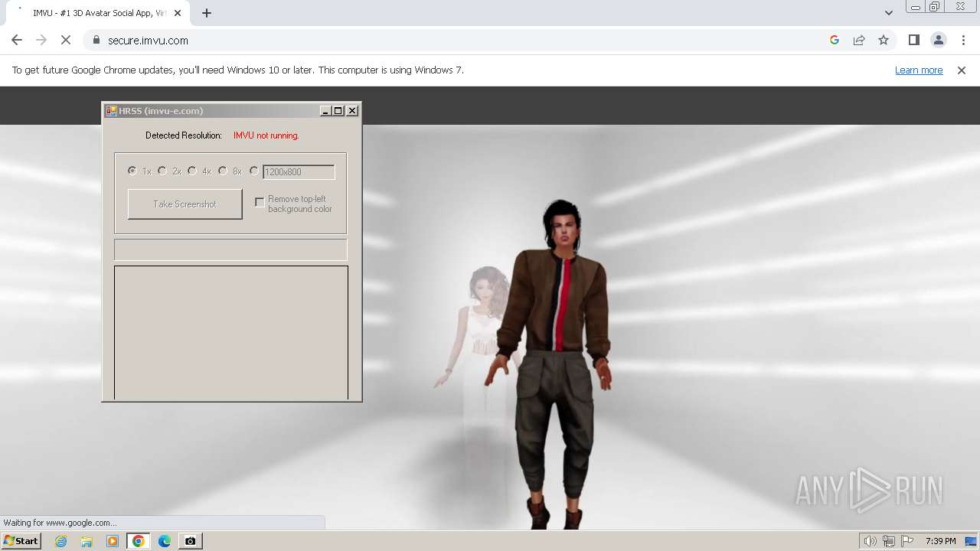Open a new Chrome tab

207,13
